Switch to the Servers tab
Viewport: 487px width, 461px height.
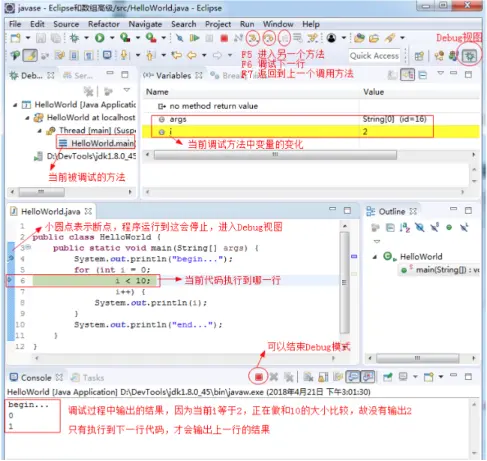(x=78, y=76)
